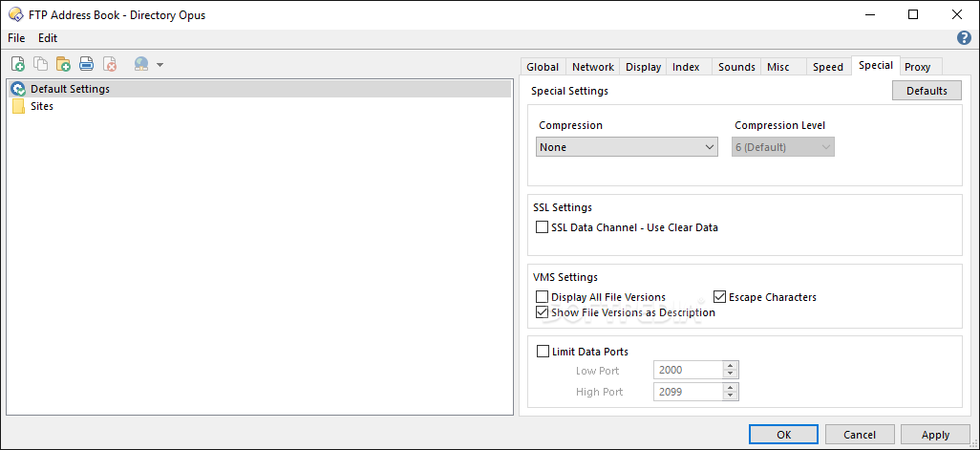The image size is (980, 450).
Task: Expand the connect button dropdown arrow
Action: (160, 65)
